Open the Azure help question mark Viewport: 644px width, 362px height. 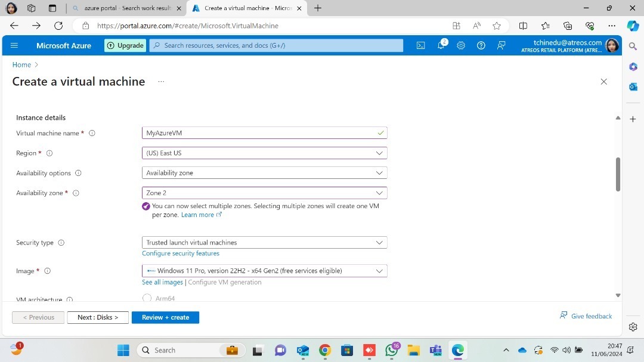[x=481, y=45]
